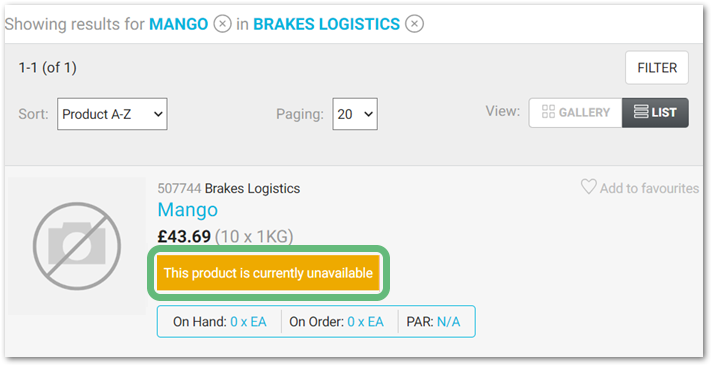The height and width of the screenshot is (366, 712).
Task: Select the LIST view toggle
Action: (x=655, y=113)
